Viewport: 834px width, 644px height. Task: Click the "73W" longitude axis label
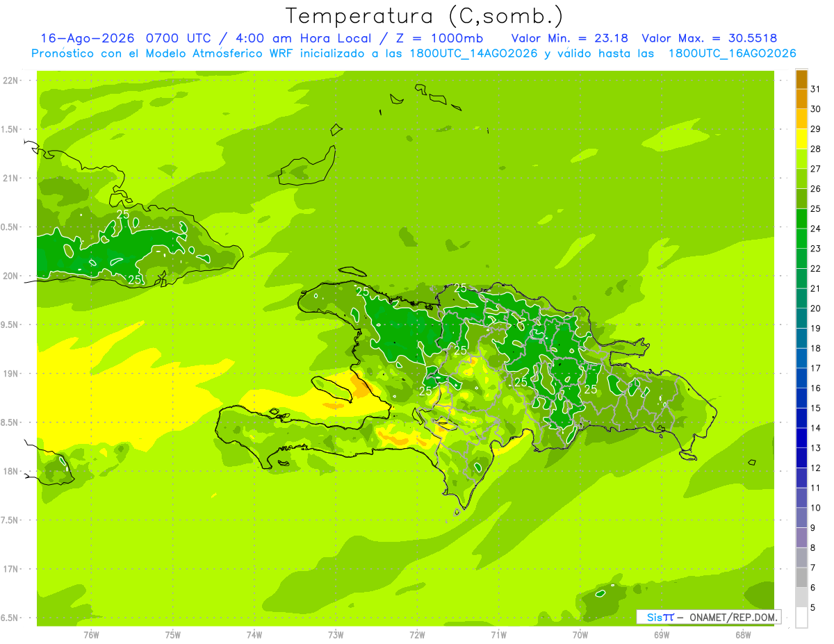(336, 635)
